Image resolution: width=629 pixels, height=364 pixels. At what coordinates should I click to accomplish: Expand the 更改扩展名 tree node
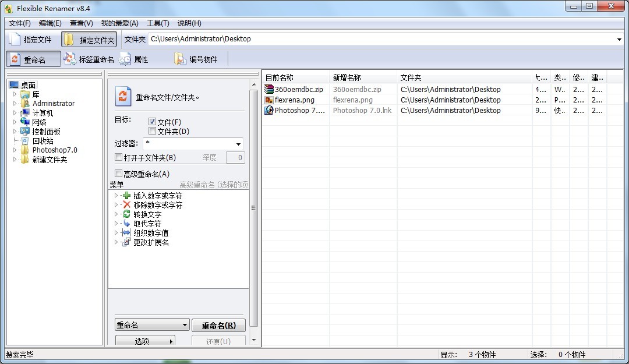[116, 242]
